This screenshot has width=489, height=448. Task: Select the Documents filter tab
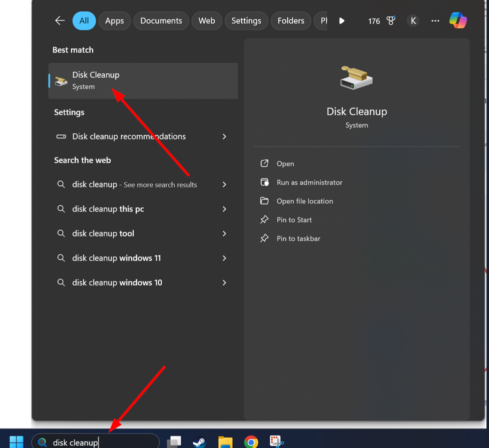[x=161, y=20]
